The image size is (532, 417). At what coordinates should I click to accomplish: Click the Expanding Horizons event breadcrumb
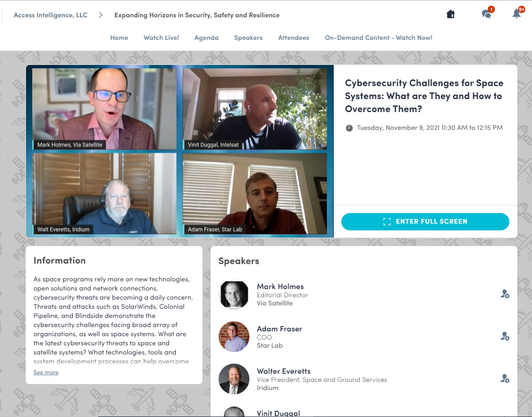(197, 15)
